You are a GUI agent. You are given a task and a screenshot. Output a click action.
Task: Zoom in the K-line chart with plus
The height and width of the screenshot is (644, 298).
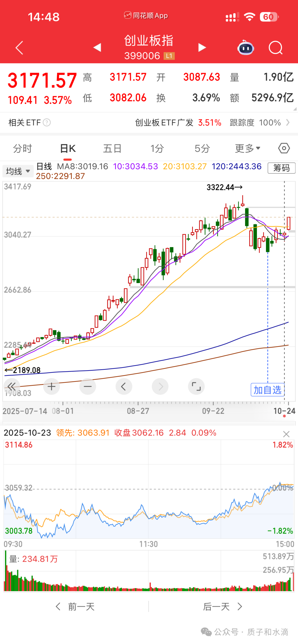pos(52,387)
